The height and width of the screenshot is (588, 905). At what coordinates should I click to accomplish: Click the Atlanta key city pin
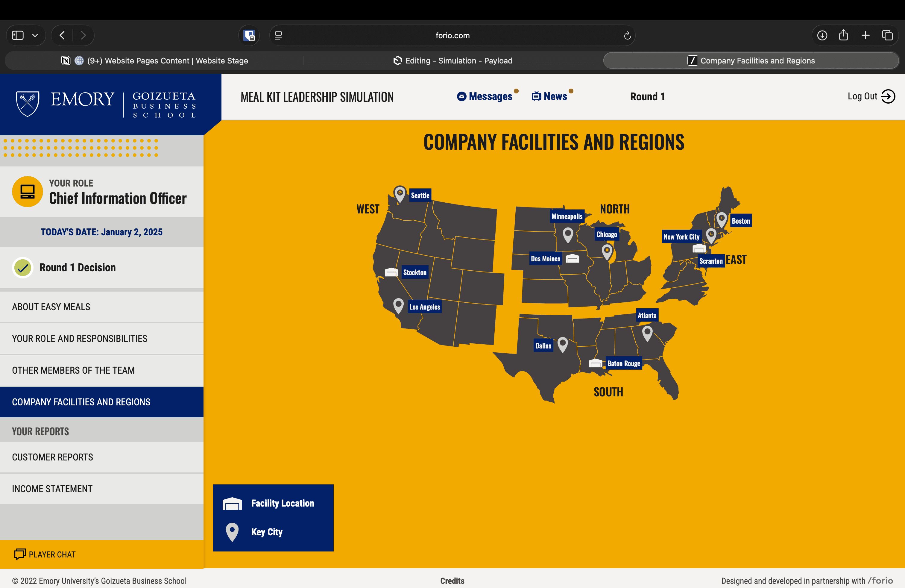pos(647,332)
